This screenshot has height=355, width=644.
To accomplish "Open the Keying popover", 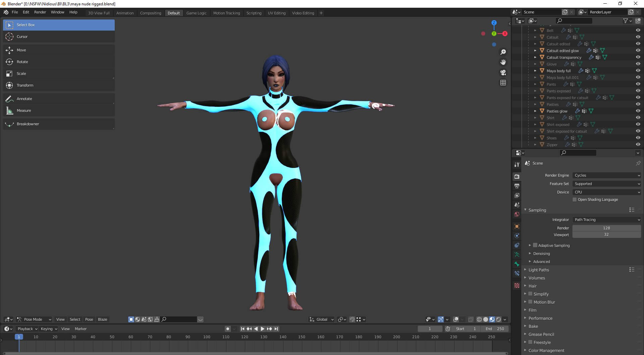I will pos(49,329).
